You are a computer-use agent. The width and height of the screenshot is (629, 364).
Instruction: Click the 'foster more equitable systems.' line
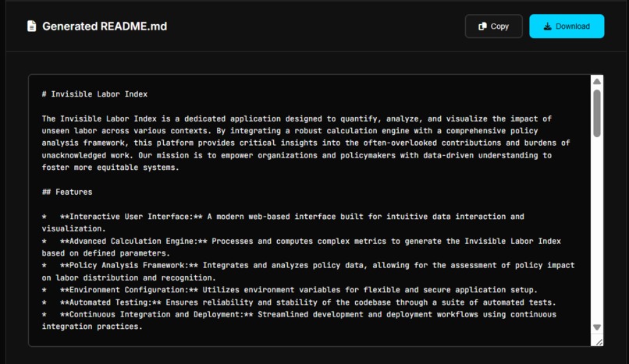point(110,168)
